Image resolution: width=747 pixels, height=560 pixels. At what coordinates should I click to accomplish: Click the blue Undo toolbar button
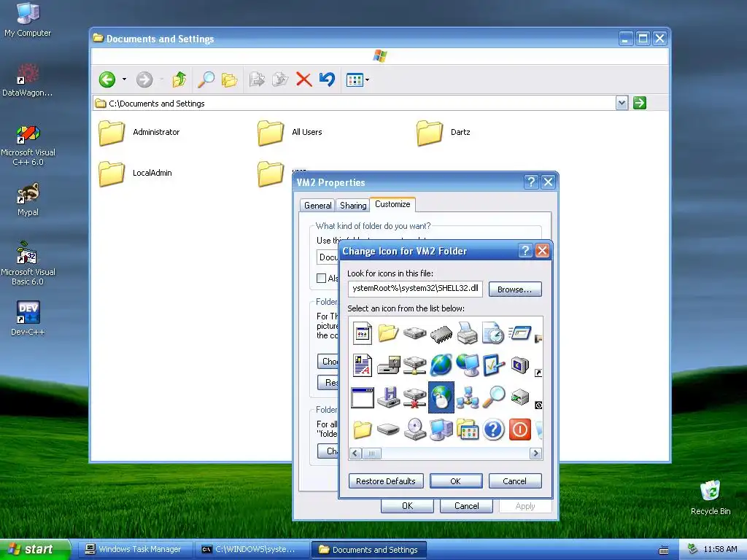327,79
